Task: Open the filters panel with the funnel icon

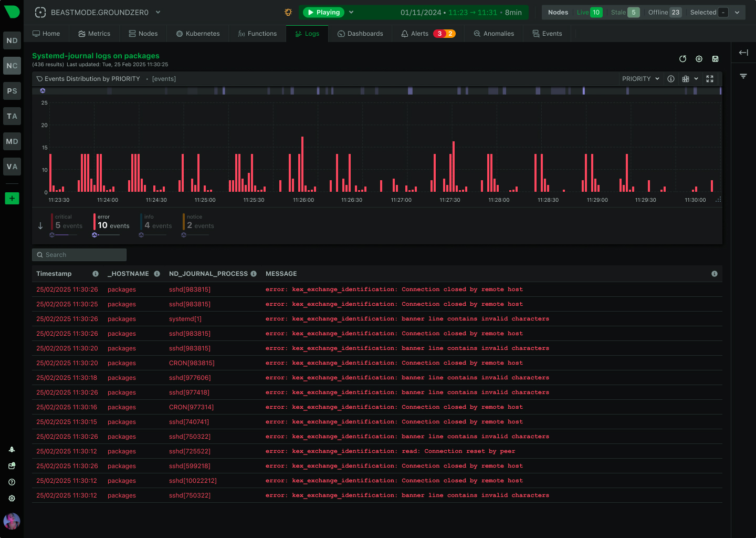Action: [x=743, y=76]
